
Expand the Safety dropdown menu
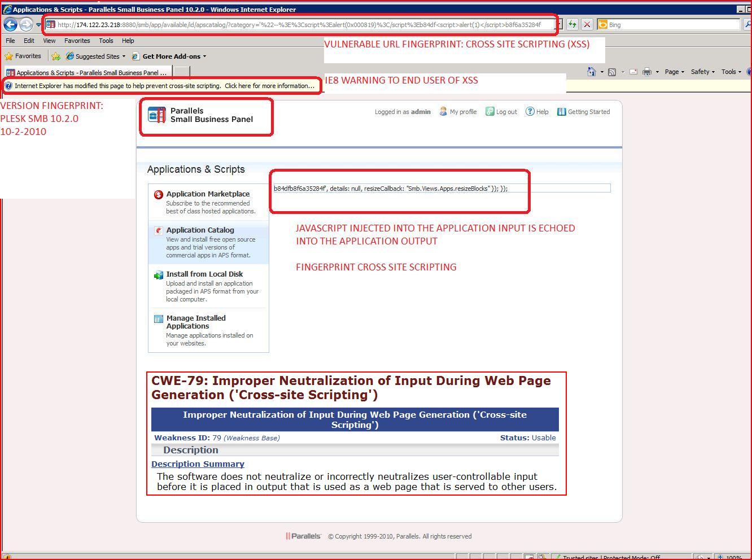coord(702,72)
